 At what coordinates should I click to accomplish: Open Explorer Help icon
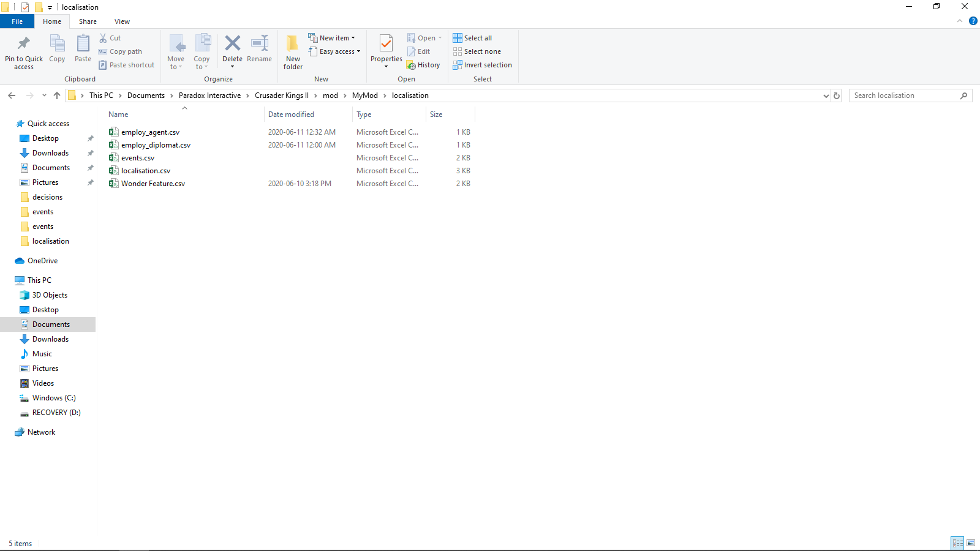click(x=973, y=21)
